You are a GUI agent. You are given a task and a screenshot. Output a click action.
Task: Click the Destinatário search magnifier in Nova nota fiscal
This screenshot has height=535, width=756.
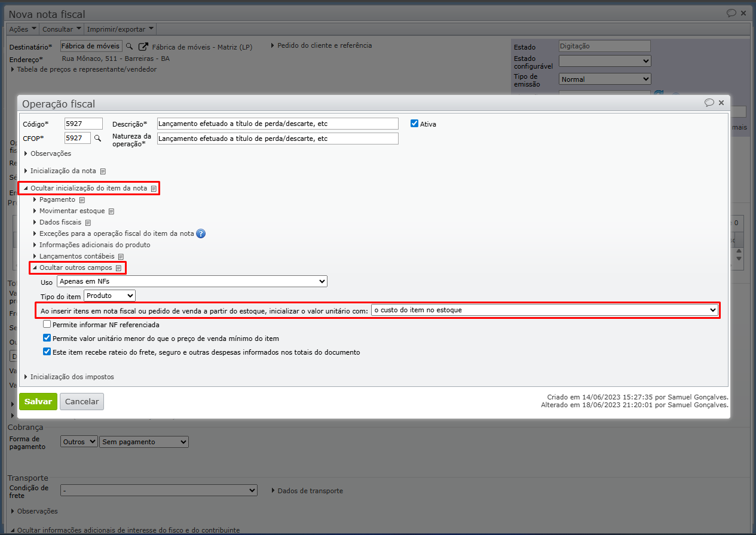tap(129, 47)
